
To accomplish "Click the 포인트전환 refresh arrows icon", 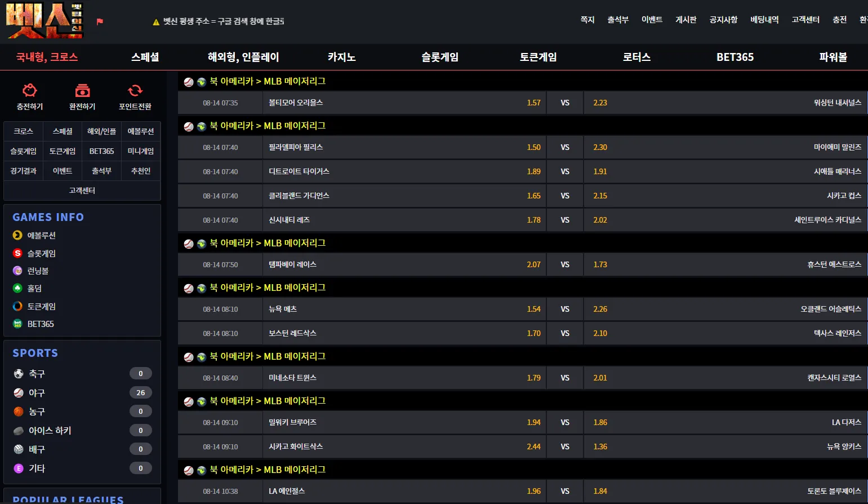I will point(135,90).
